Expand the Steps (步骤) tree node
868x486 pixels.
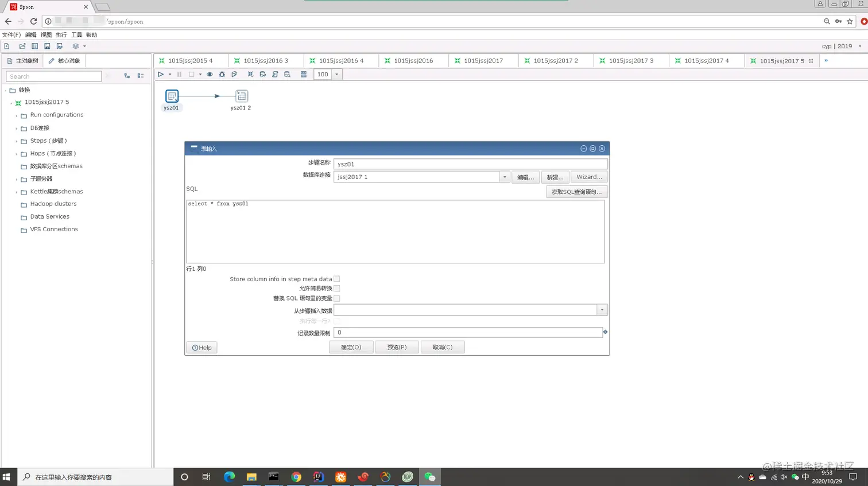(17, 141)
